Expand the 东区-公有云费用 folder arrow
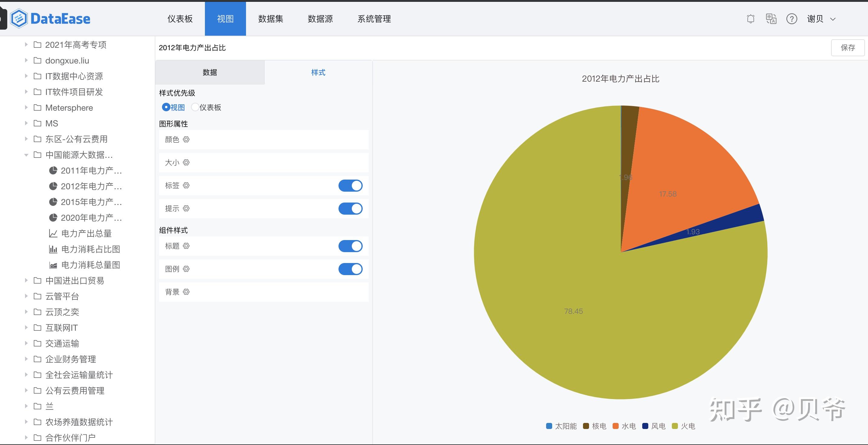Viewport: 868px width, 445px height. point(26,139)
